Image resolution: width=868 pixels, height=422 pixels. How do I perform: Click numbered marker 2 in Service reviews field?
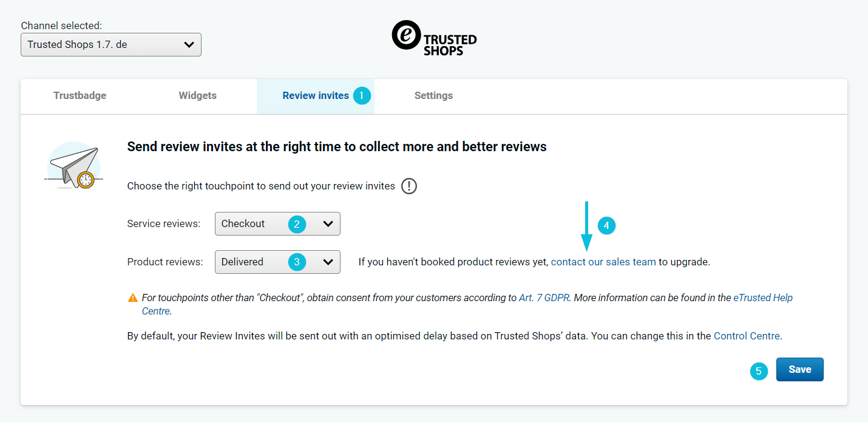pyautogui.click(x=297, y=224)
